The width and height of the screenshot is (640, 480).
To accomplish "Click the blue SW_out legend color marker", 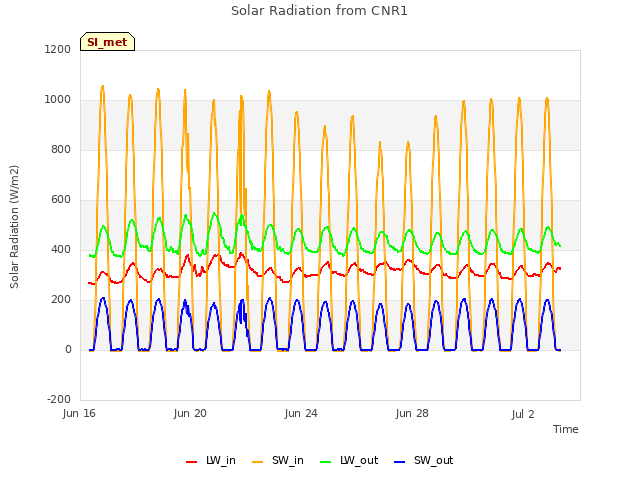I will point(400,462).
